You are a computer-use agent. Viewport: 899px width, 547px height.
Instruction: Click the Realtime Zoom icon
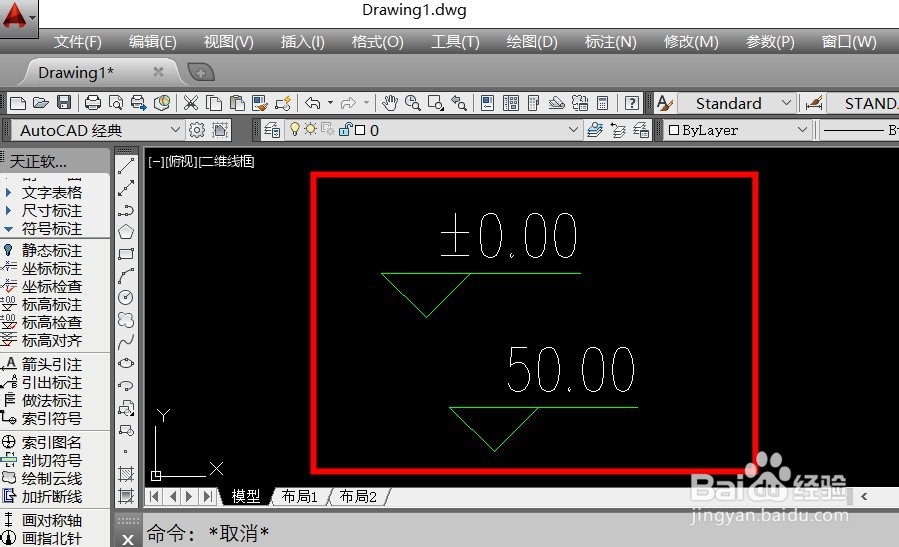pyautogui.click(x=412, y=103)
